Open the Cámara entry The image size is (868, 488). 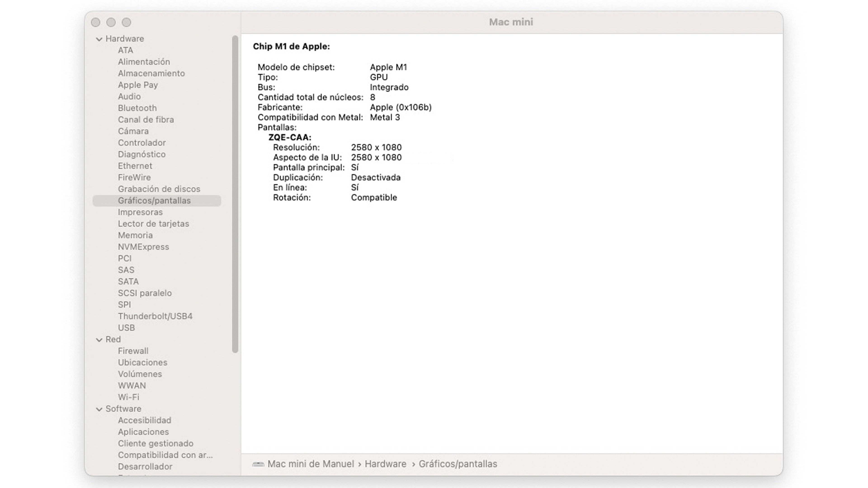pyautogui.click(x=133, y=131)
